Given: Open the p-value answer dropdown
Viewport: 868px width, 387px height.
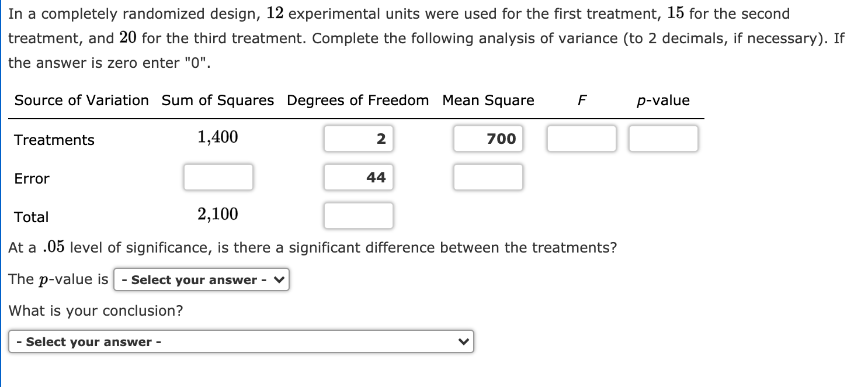Looking at the screenshot, I should click(202, 279).
